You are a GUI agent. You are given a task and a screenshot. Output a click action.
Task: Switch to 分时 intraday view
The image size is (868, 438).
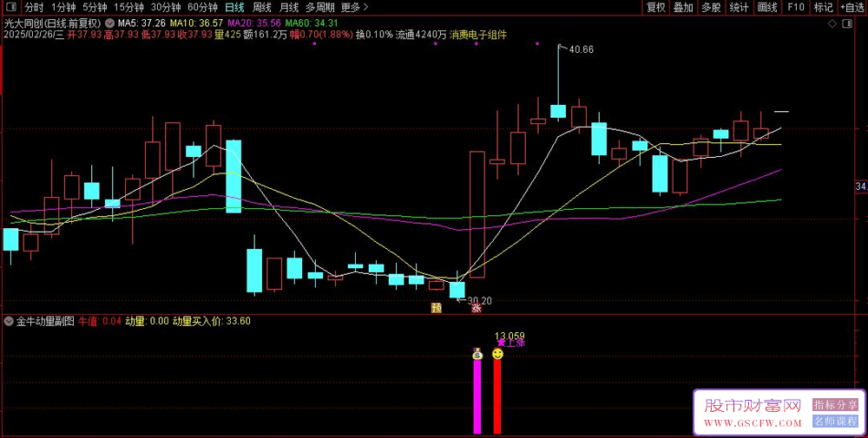(x=34, y=7)
